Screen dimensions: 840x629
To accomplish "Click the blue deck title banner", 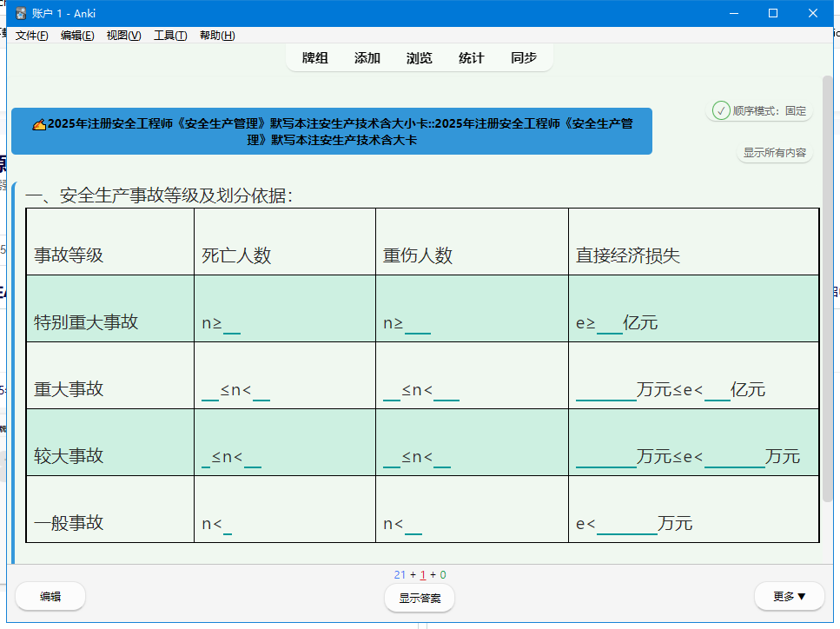I will (x=332, y=131).
